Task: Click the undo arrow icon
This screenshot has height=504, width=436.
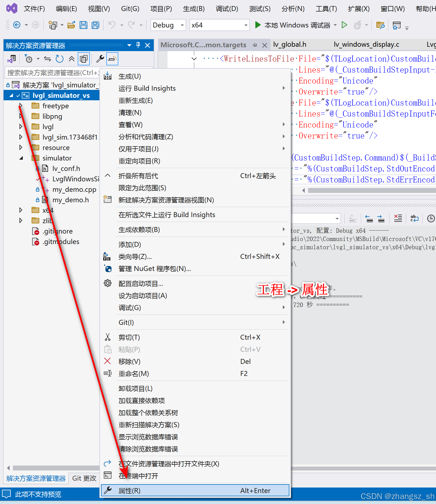Action: coord(112,25)
